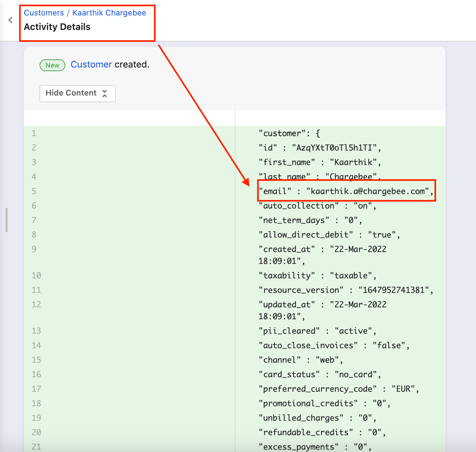The image size is (476, 452).
Task: Open Kaarthik Chargebee breadcrumb link
Action: [x=109, y=13]
